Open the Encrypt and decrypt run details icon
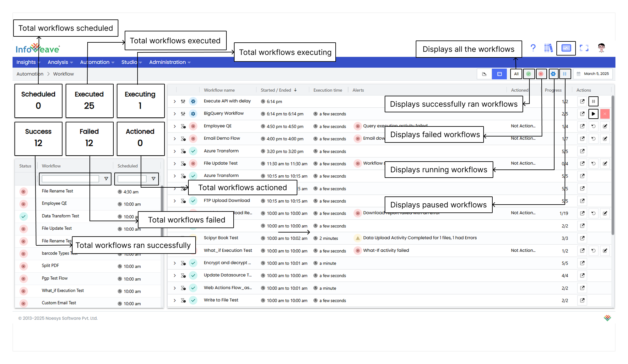The image size is (628, 364). tap(582, 263)
